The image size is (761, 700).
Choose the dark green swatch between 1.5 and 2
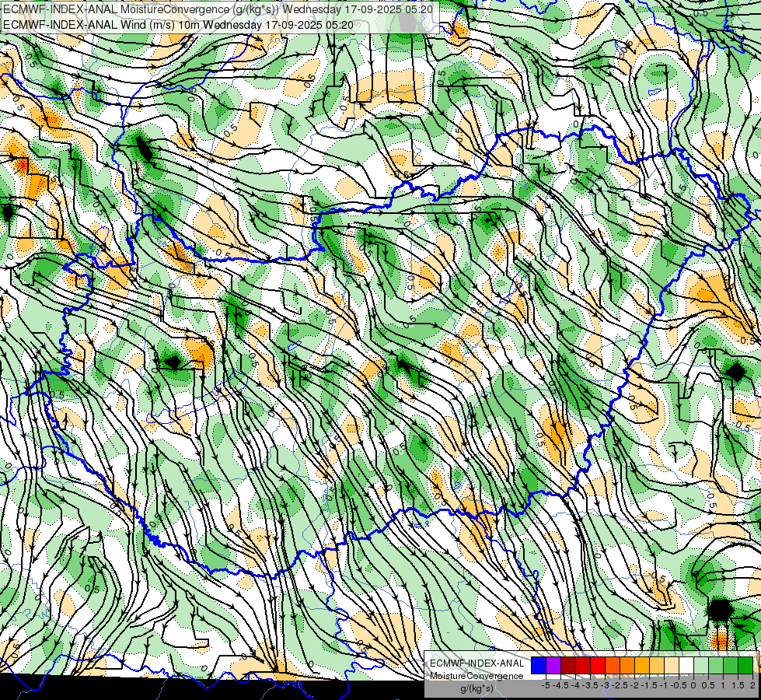tap(745, 666)
